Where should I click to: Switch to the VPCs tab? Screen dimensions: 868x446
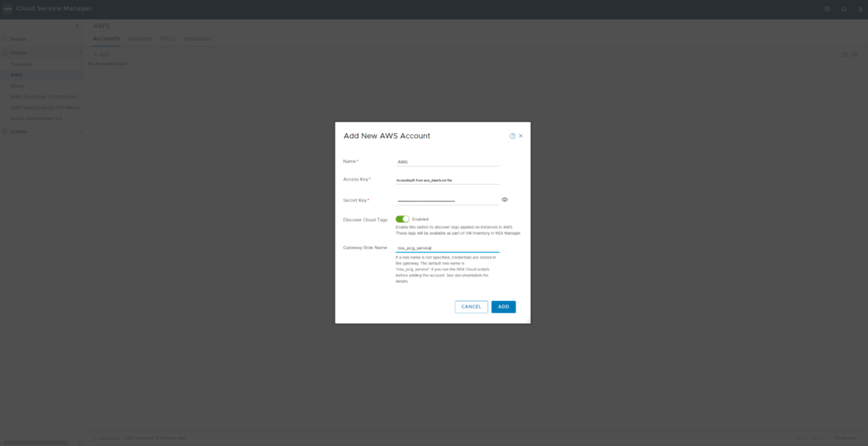point(167,39)
